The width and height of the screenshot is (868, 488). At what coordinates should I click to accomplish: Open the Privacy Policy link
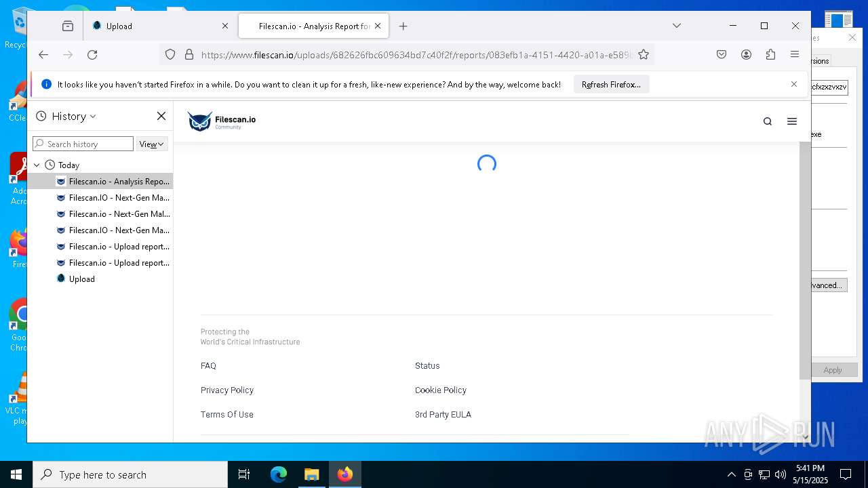click(227, 390)
